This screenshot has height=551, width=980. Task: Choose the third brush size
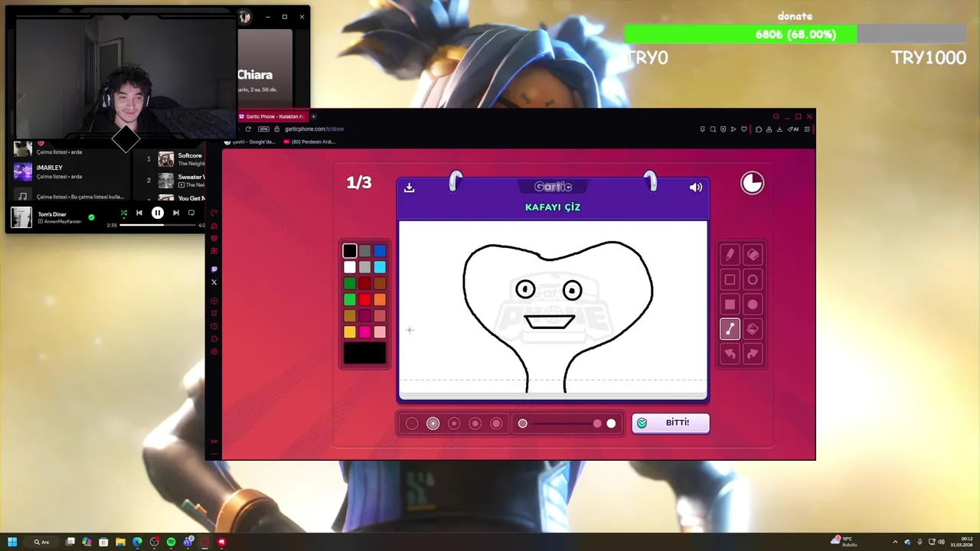454,423
